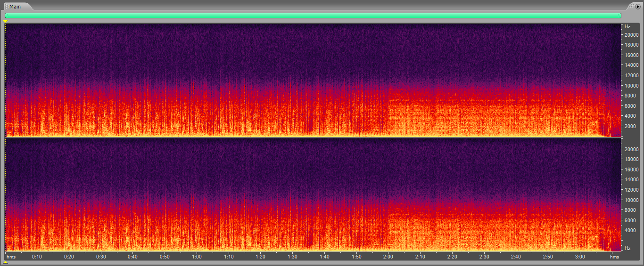Open the Main panel options menu arrow
644x266 pixels.
(x=637, y=7)
